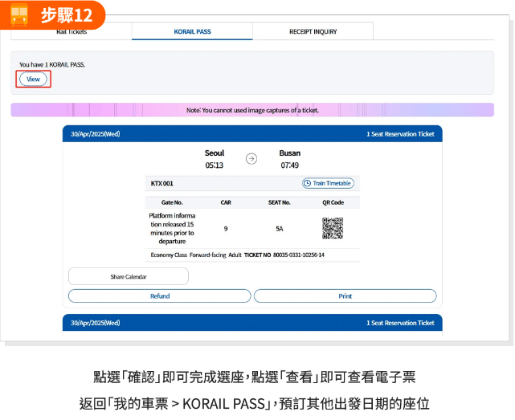This screenshot has height=420, width=515.
Task: Click the first '1 Seat Reservation Ticket' label
Action: tap(400, 134)
